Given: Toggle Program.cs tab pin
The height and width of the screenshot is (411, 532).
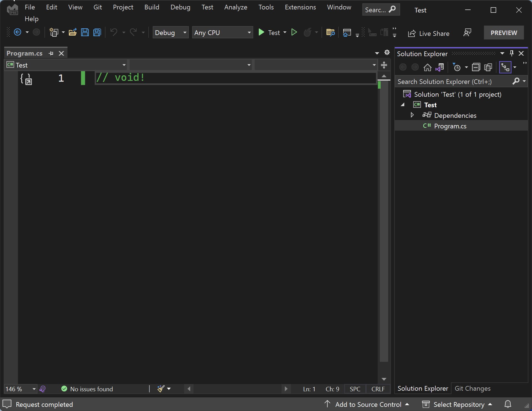Looking at the screenshot, I should coord(51,53).
